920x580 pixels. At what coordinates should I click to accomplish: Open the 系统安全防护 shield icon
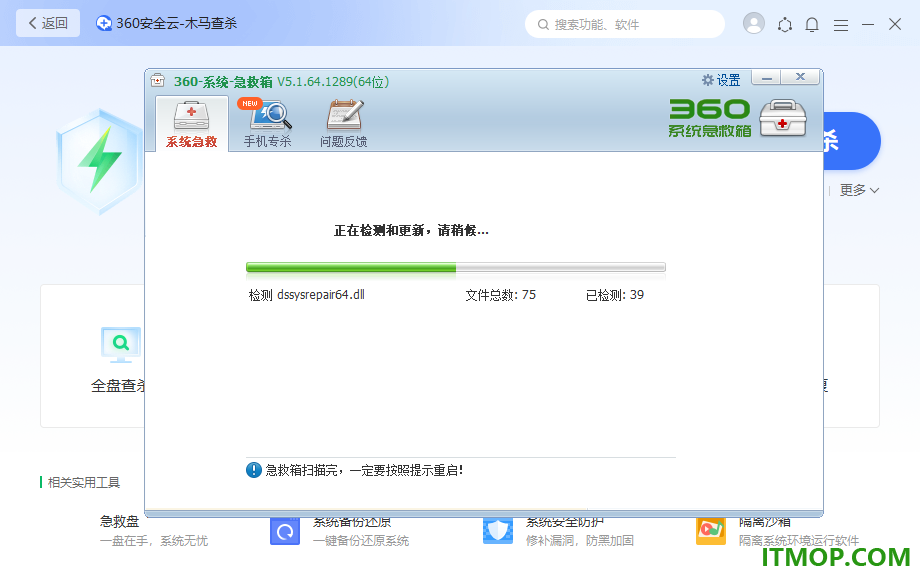pos(498,531)
